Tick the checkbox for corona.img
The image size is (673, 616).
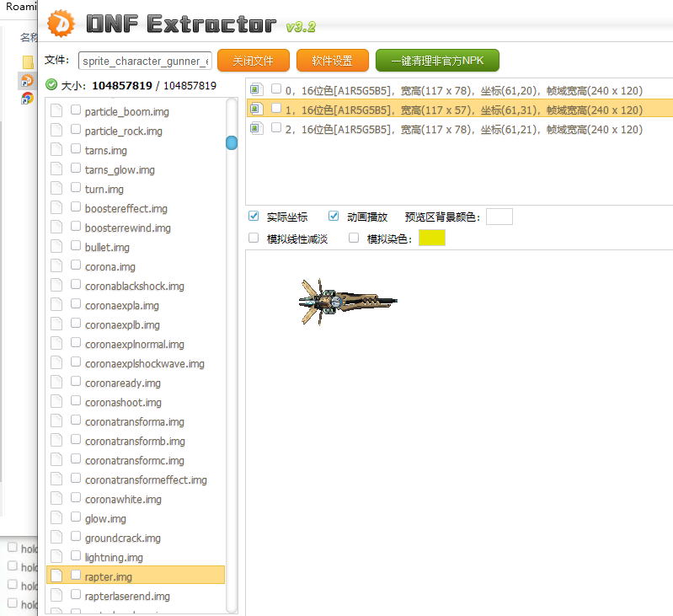[x=76, y=266]
